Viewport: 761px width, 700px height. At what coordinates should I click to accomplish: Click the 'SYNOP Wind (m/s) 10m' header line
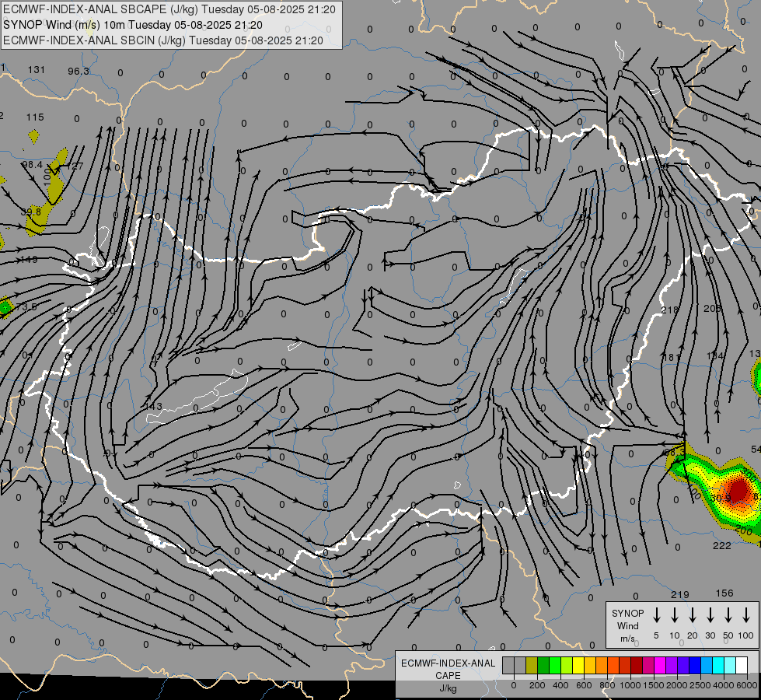[x=133, y=25]
